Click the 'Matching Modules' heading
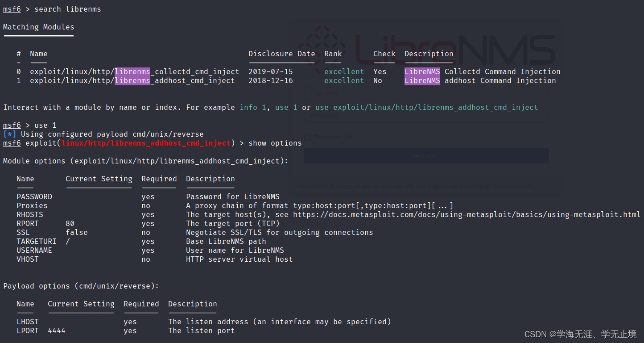Image resolution: width=644 pixels, height=343 pixels. pos(39,27)
